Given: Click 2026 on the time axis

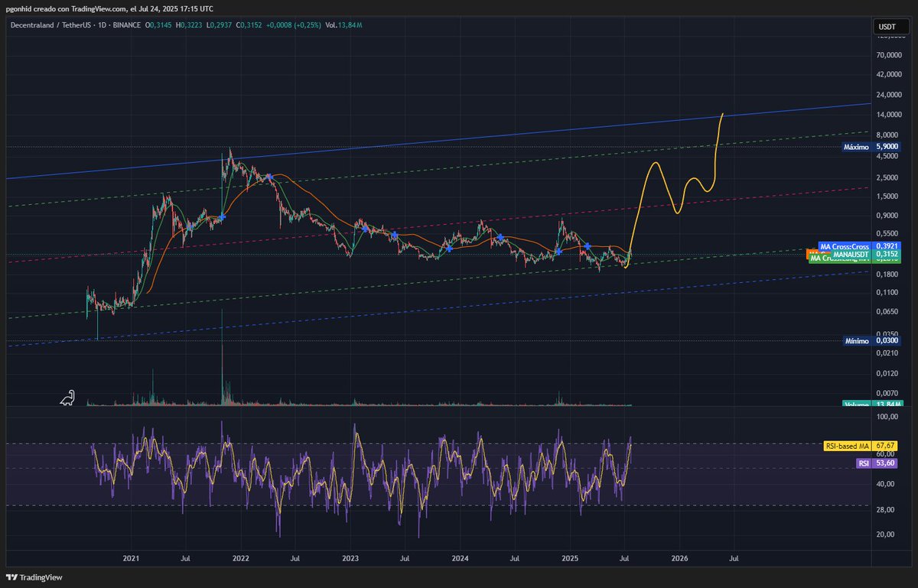Looking at the screenshot, I should point(680,560).
